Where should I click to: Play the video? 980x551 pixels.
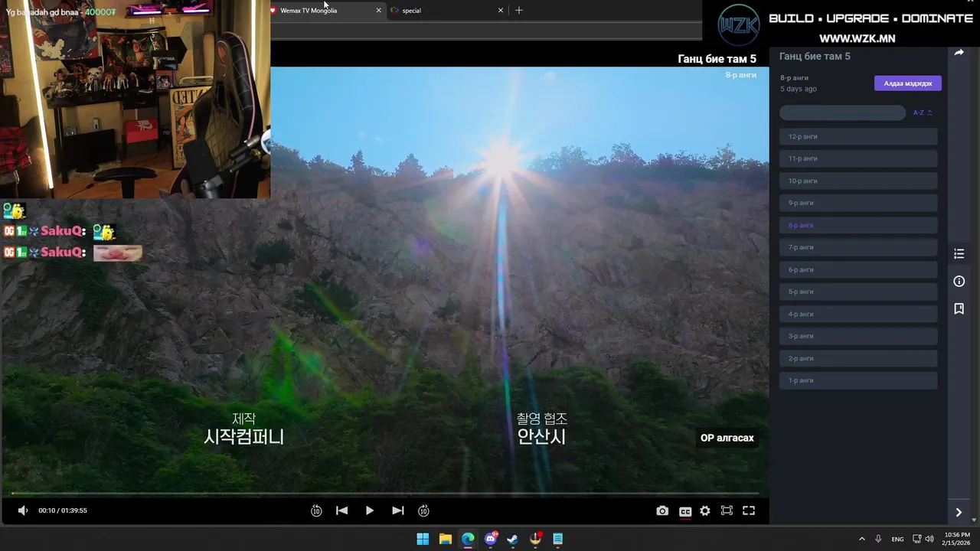click(370, 510)
